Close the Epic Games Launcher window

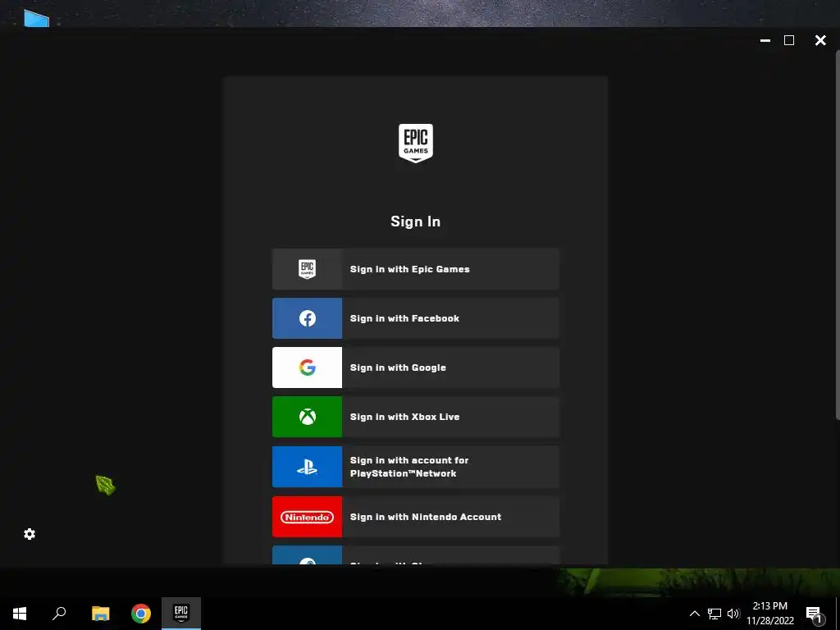(x=820, y=40)
